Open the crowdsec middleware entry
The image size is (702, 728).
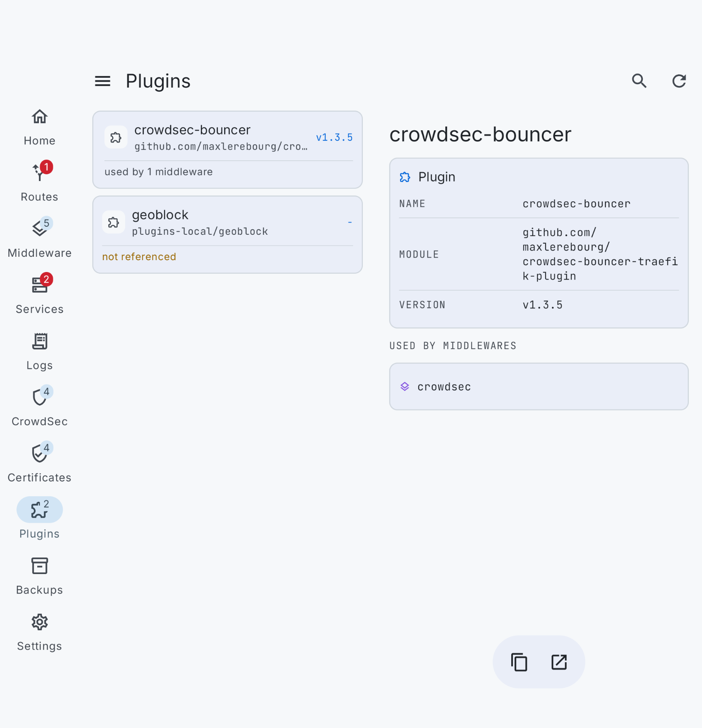pos(539,387)
